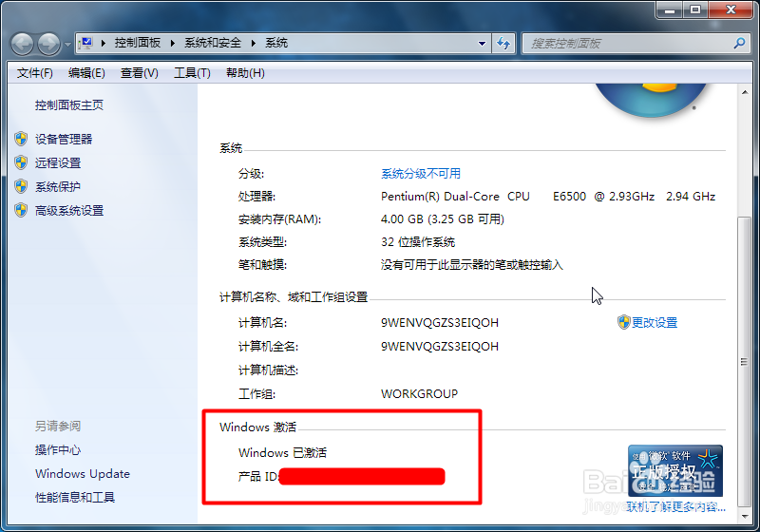Click the 32 位操作系统 value
Image resolution: width=760 pixels, height=532 pixels.
(418, 241)
